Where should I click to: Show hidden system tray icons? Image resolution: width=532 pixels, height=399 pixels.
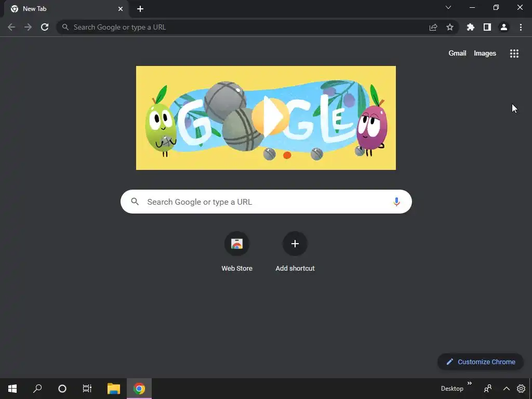click(506, 389)
